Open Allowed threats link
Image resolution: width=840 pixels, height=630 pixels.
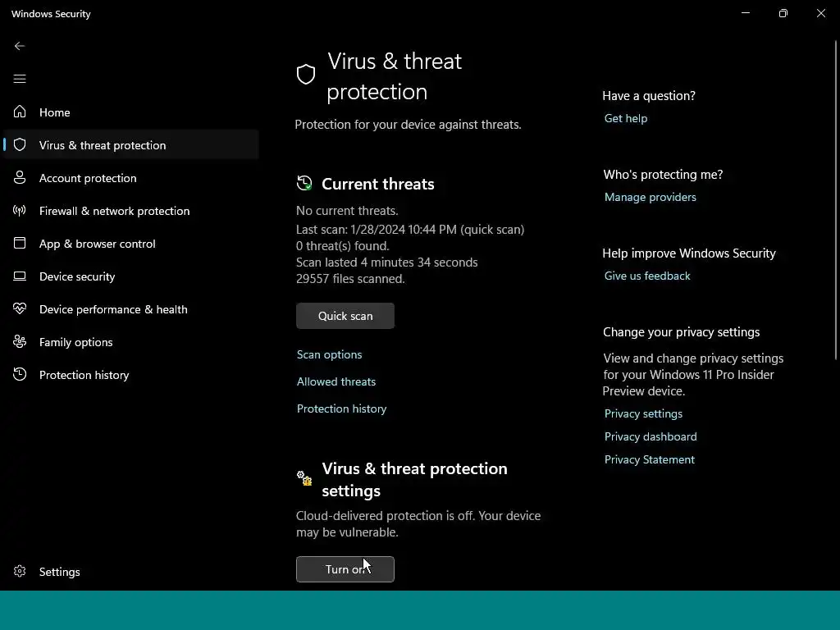click(x=336, y=381)
